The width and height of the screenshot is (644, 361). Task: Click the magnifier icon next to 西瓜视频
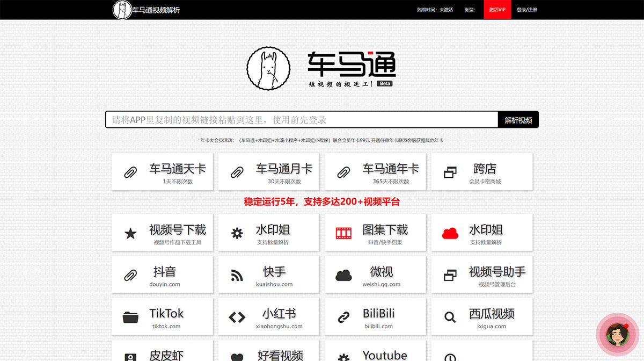pyautogui.click(x=450, y=316)
